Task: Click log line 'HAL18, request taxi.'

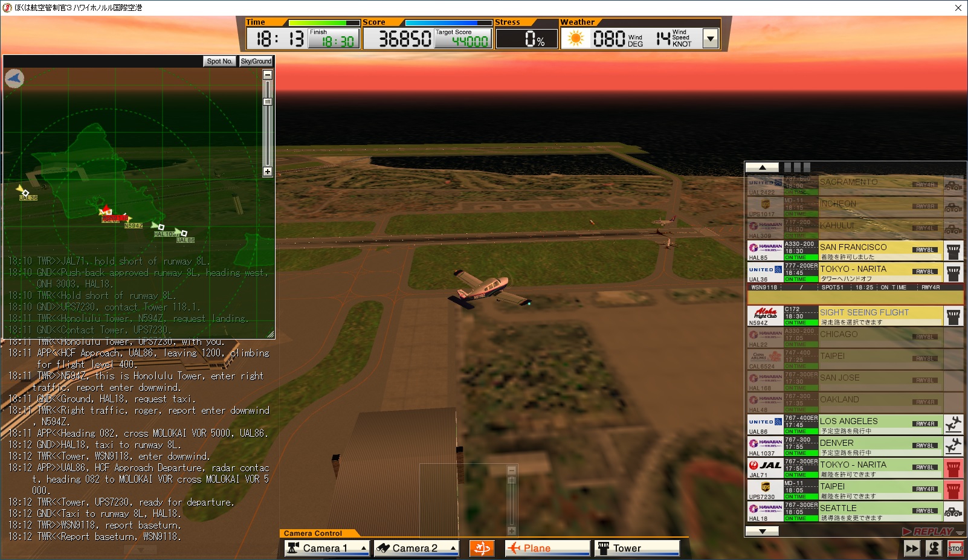Action: tap(102, 399)
